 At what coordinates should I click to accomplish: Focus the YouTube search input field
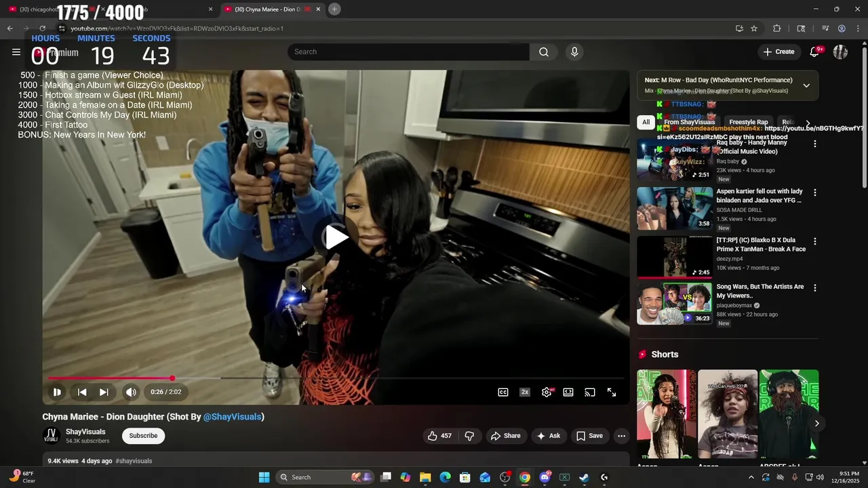(409, 52)
